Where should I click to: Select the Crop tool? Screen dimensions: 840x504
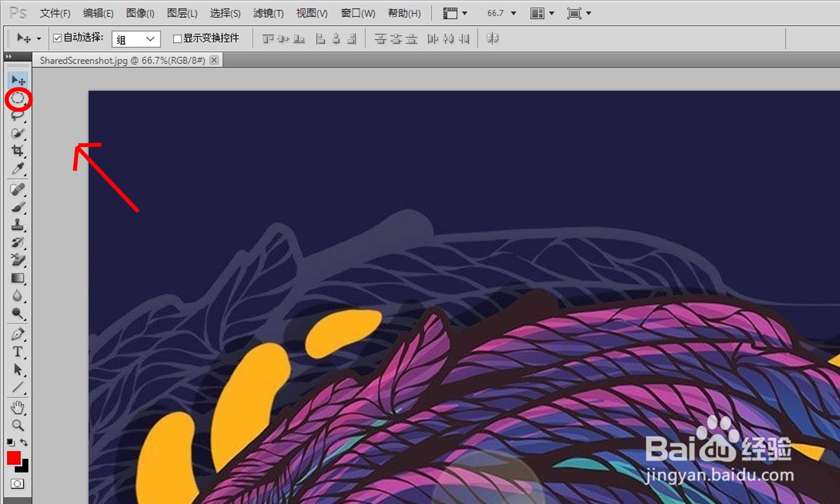pyautogui.click(x=18, y=151)
